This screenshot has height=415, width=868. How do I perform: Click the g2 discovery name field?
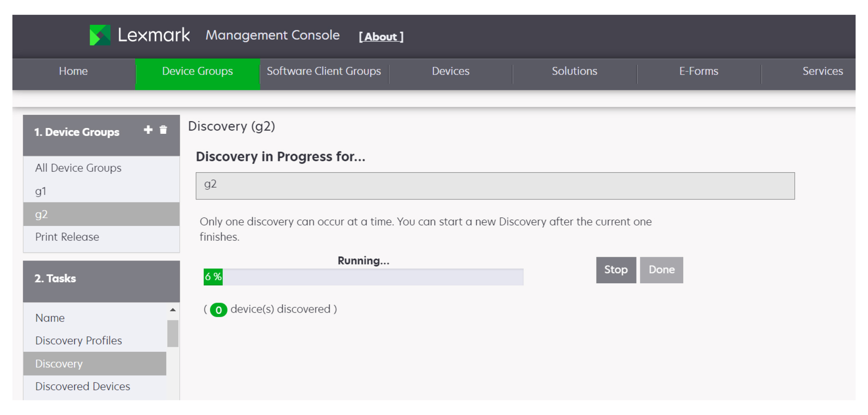coord(495,186)
